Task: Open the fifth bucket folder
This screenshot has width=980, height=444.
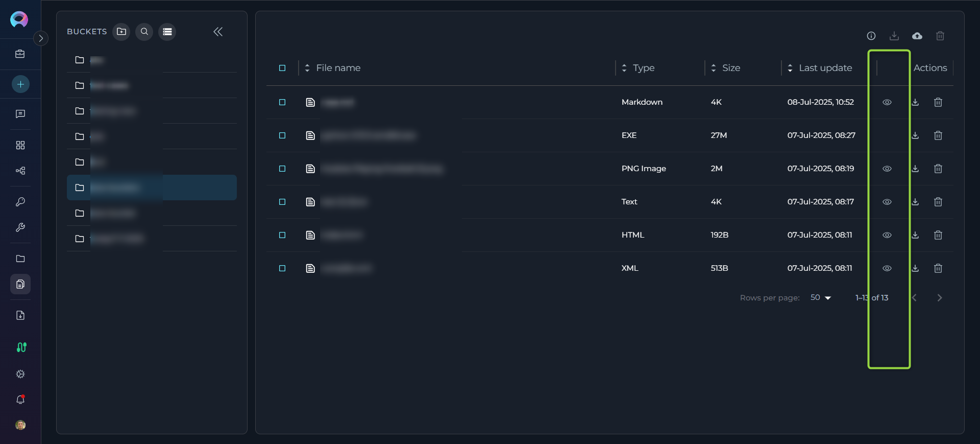Action: click(152, 162)
